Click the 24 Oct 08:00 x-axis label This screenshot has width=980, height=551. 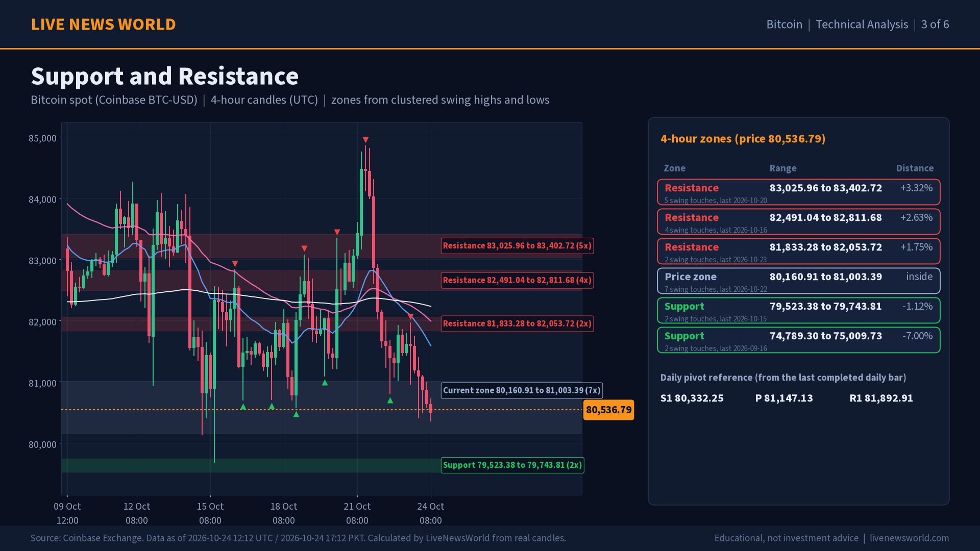point(430,513)
